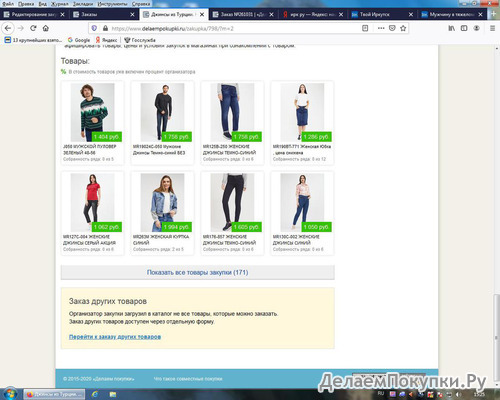Follow the Перейти к заказу других товаров link
This screenshot has height=400, width=500.
tap(115, 337)
